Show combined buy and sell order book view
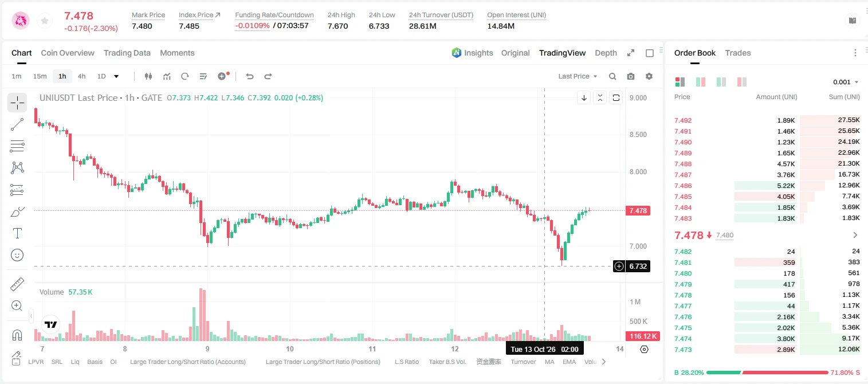 tap(680, 82)
